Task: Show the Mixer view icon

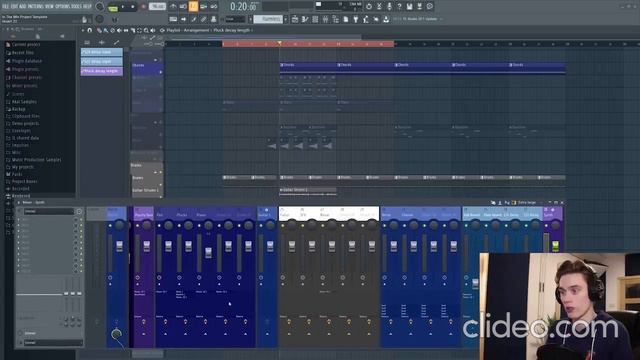Action: coord(325,19)
